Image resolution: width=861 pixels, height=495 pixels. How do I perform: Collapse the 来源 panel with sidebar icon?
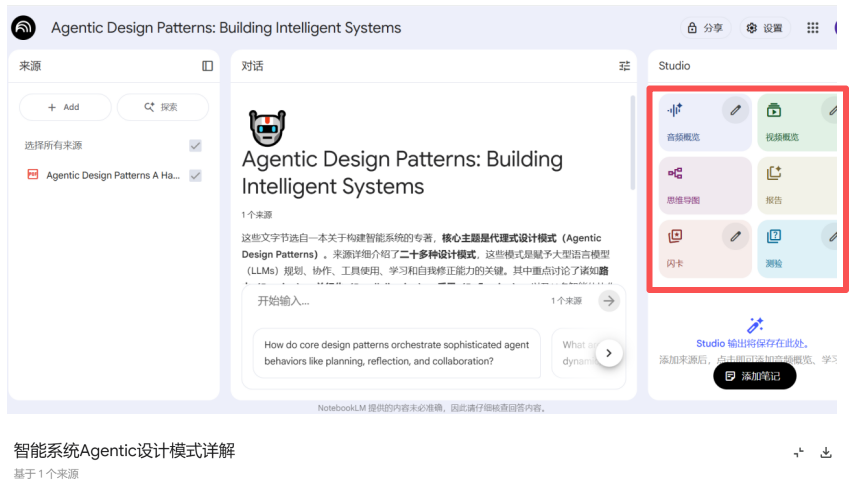point(207,66)
